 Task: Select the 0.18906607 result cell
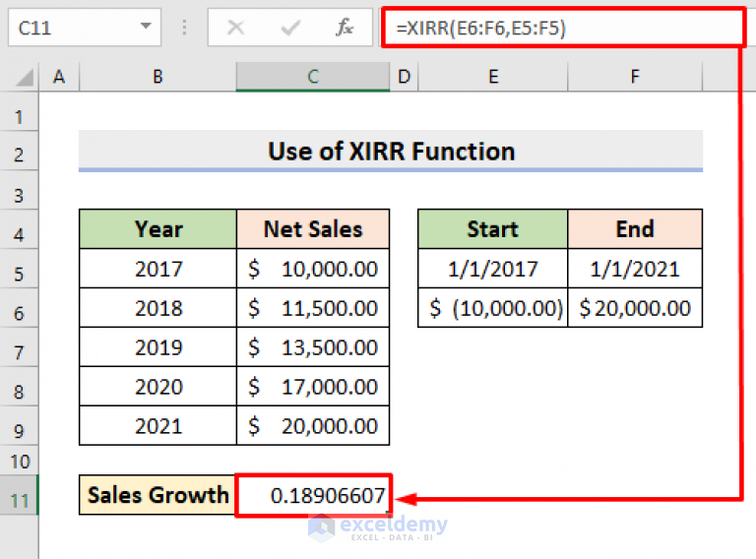pyautogui.click(x=313, y=495)
